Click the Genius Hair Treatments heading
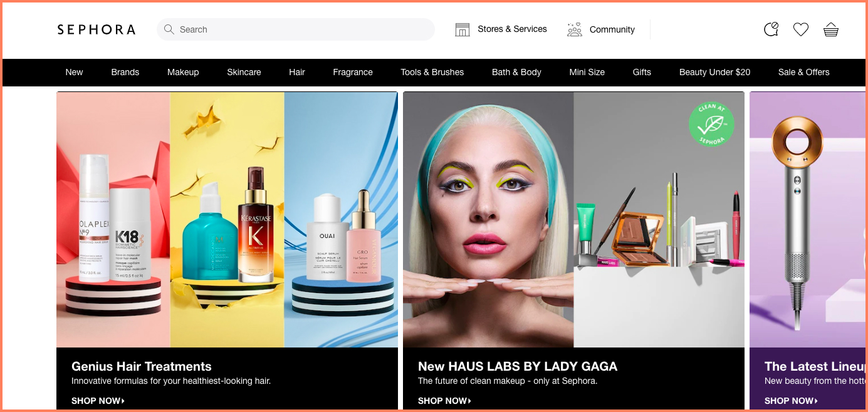The image size is (868, 412). (142, 366)
